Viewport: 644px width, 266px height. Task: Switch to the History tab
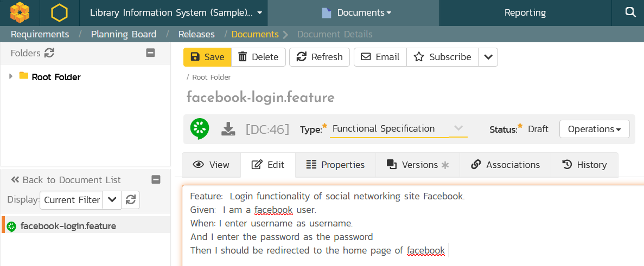click(x=584, y=165)
